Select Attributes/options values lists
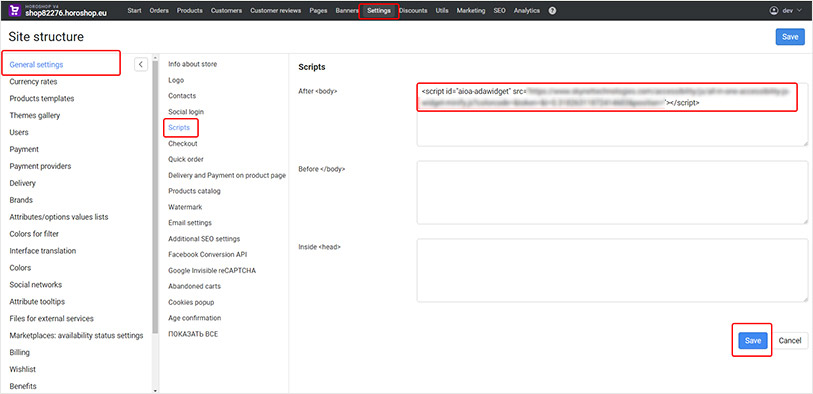 point(59,217)
